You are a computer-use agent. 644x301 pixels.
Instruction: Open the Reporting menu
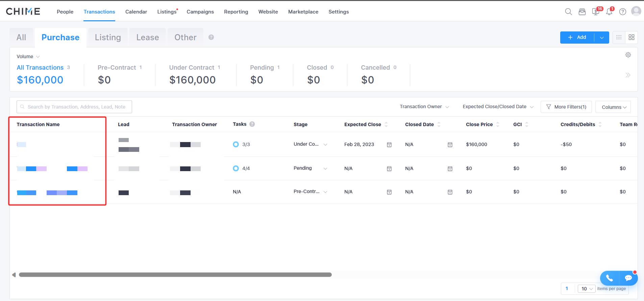point(236,11)
